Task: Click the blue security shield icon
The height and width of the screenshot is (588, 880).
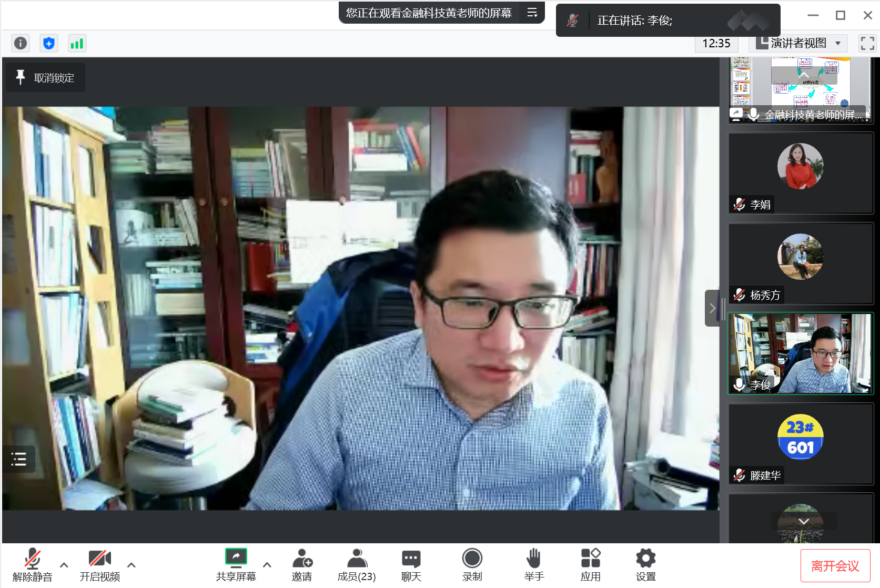Action: point(49,43)
